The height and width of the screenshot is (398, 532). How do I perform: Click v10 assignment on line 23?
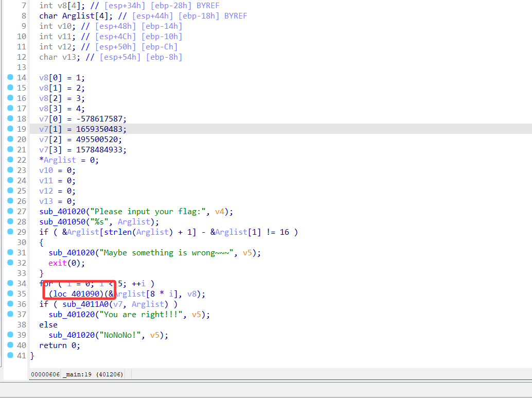pos(57,170)
